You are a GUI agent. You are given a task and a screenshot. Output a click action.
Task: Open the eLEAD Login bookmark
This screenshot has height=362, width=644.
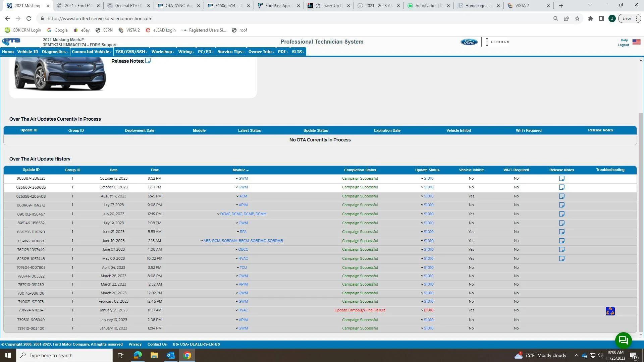[x=161, y=30]
